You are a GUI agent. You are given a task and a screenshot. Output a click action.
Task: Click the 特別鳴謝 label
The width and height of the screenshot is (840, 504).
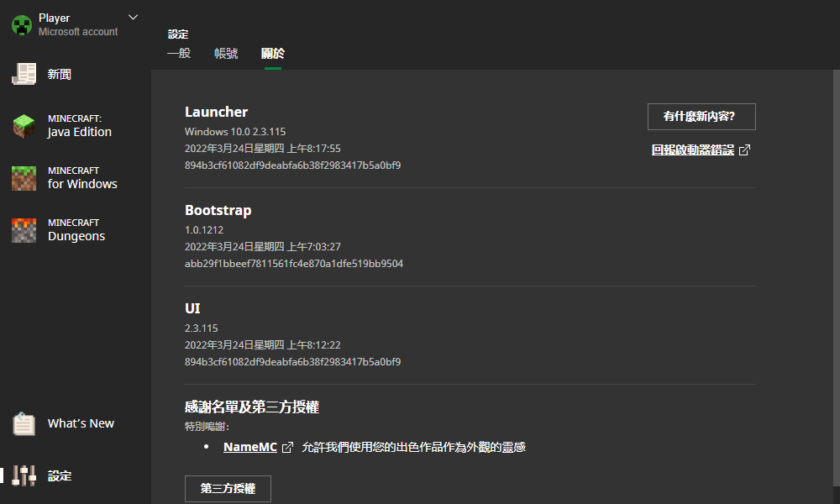(207, 427)
